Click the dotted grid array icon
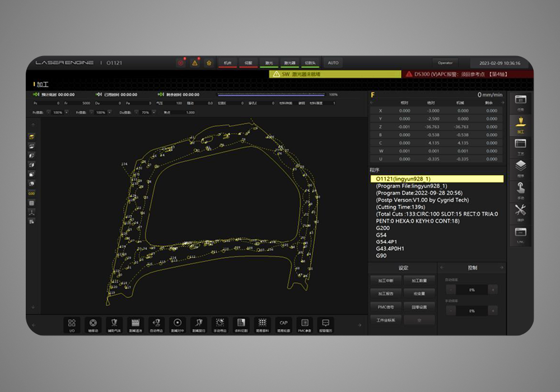The height and width of the screenshot is (392, 560). click(263, 325)
